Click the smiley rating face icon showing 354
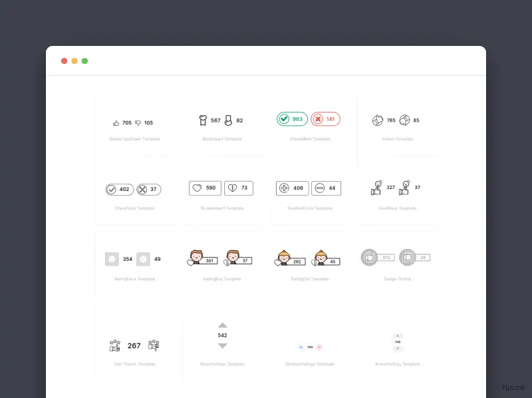Screen dimensions: 532x398 (x=112, y=259)
